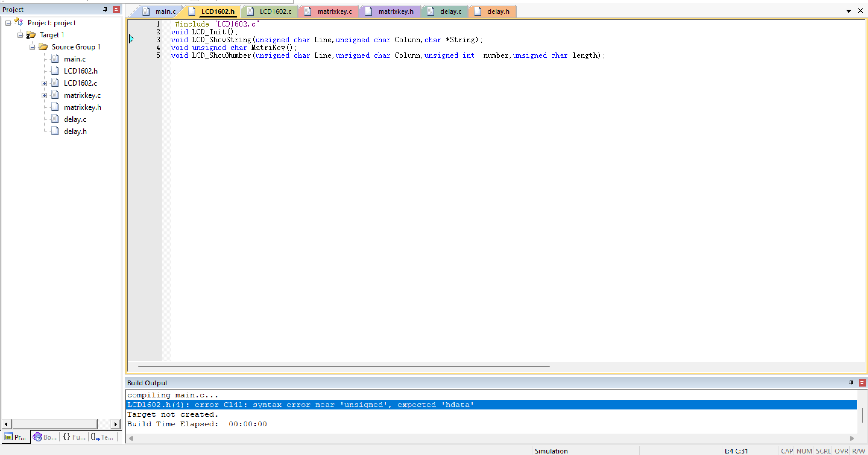Click the NUM status indicator
Viewport: 868px width, 455px height.
coord(804,451)
